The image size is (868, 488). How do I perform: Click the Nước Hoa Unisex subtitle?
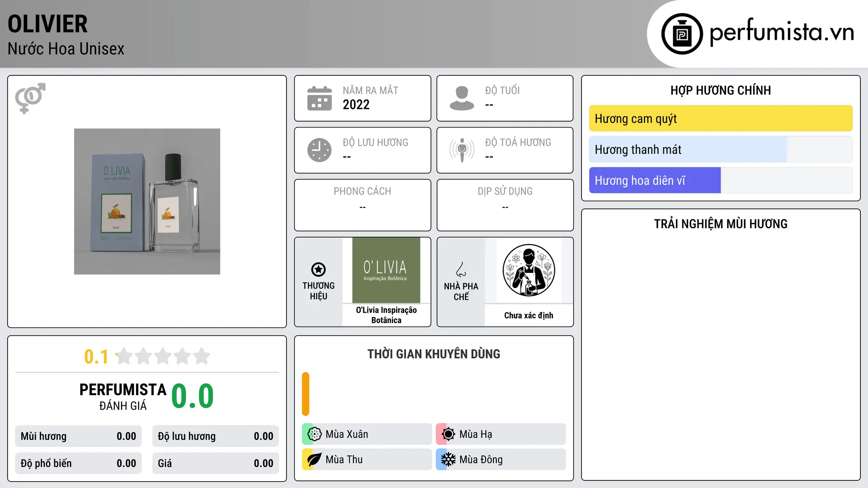pos(66,49)
